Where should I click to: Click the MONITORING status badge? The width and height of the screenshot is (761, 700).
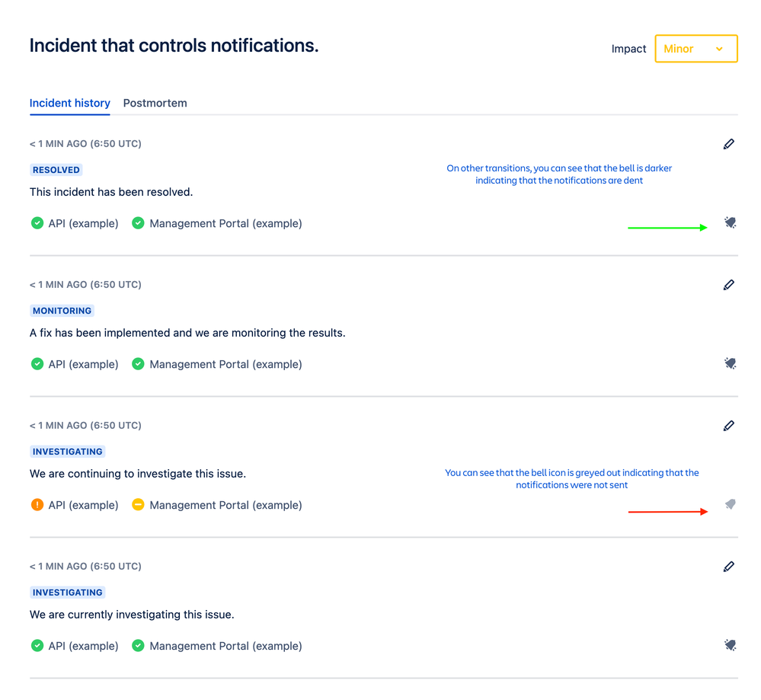62,311
